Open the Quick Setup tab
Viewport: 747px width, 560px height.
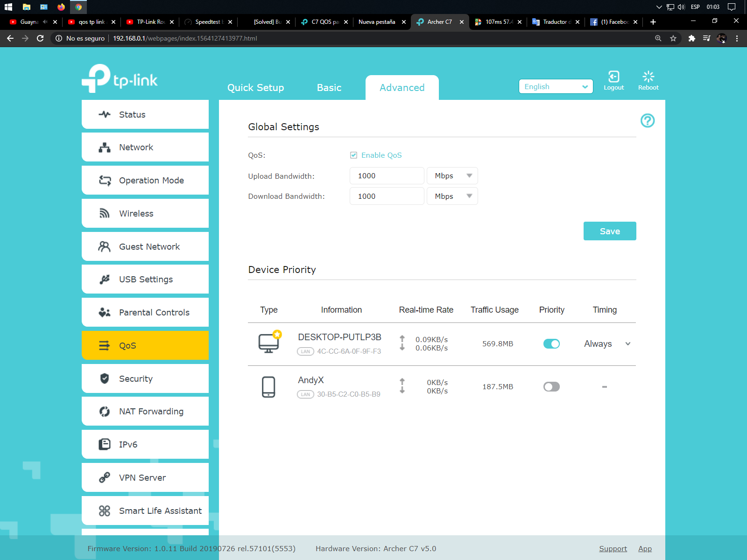(255, 88)
